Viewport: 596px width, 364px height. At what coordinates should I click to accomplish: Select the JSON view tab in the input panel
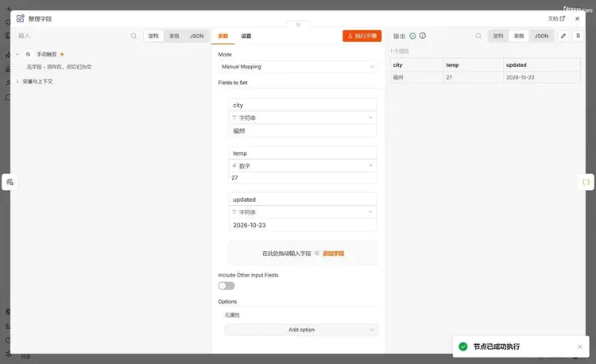tap(196, 36)
